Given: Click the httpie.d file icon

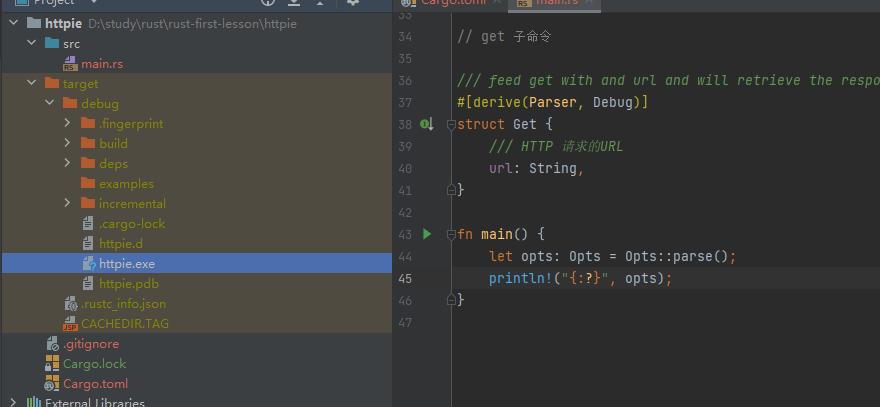Looking at the screenshot, I should pyautogui.click(x=88, y=244).
